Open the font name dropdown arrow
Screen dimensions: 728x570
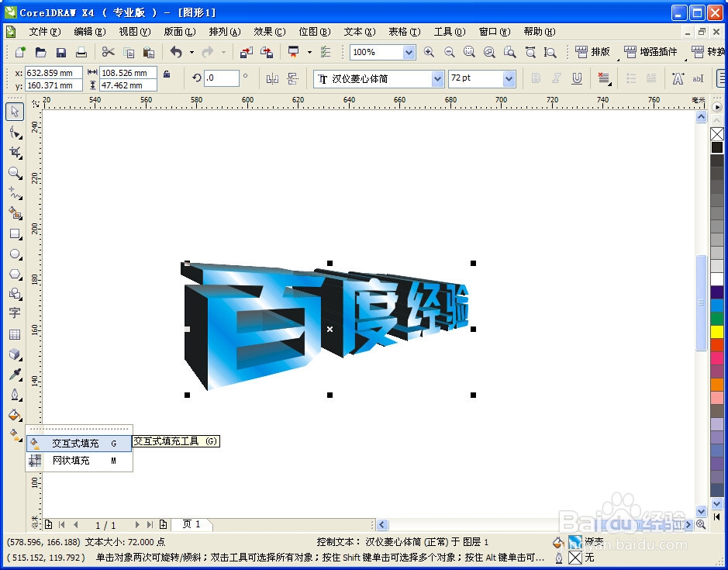coord(437,79)
